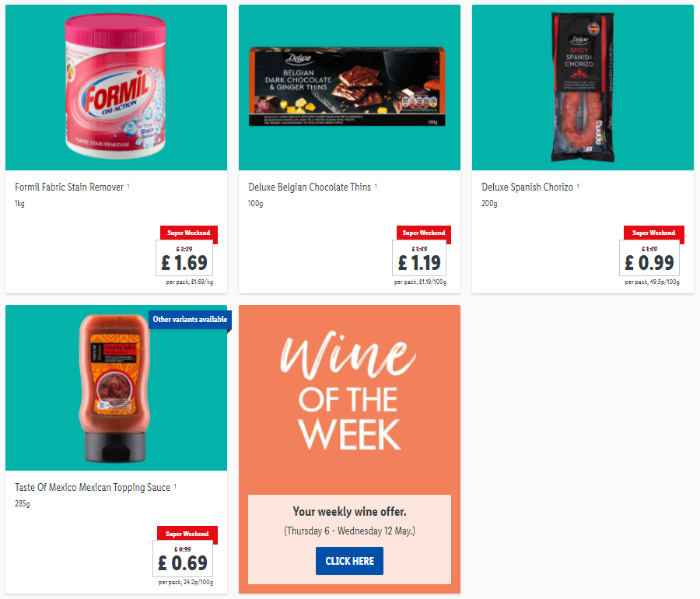Click the Your weekly wine offer text

[x=349, y=512]
